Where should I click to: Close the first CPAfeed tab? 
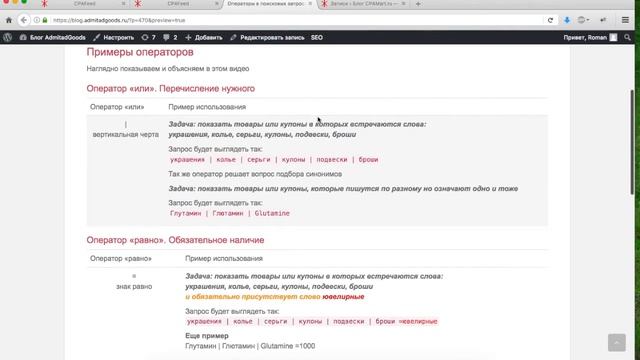click(x=123, y=4)
